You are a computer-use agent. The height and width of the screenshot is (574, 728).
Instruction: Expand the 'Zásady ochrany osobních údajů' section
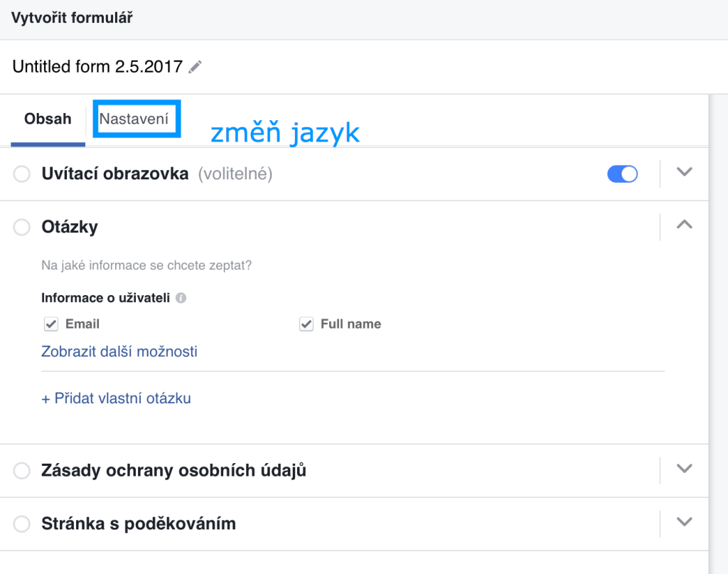(x=684, y=469)
